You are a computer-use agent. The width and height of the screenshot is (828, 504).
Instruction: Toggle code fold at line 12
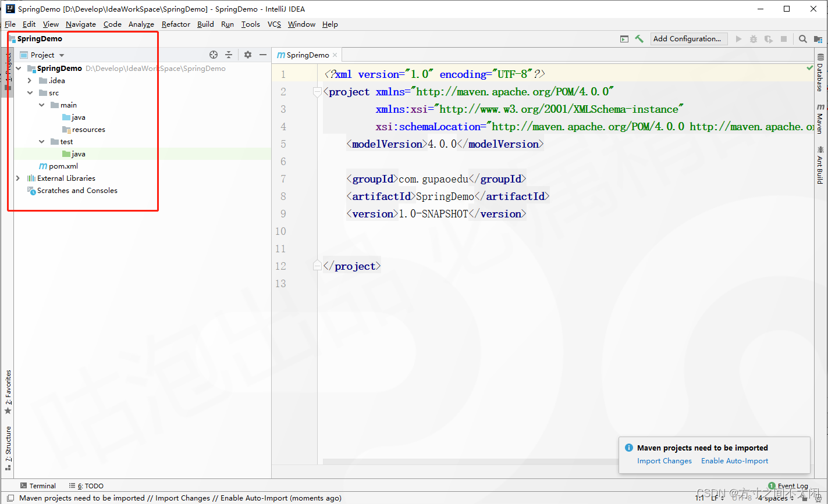coord(317,266)
